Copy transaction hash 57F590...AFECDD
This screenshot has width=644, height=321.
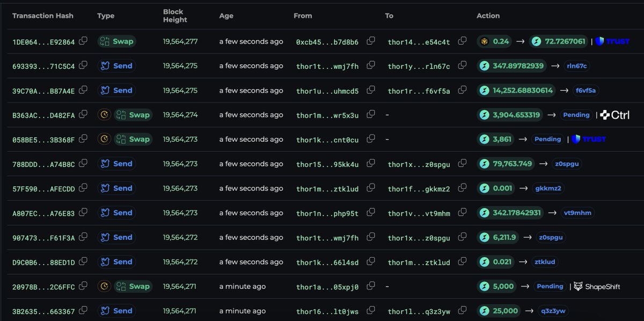coord(83,188)
